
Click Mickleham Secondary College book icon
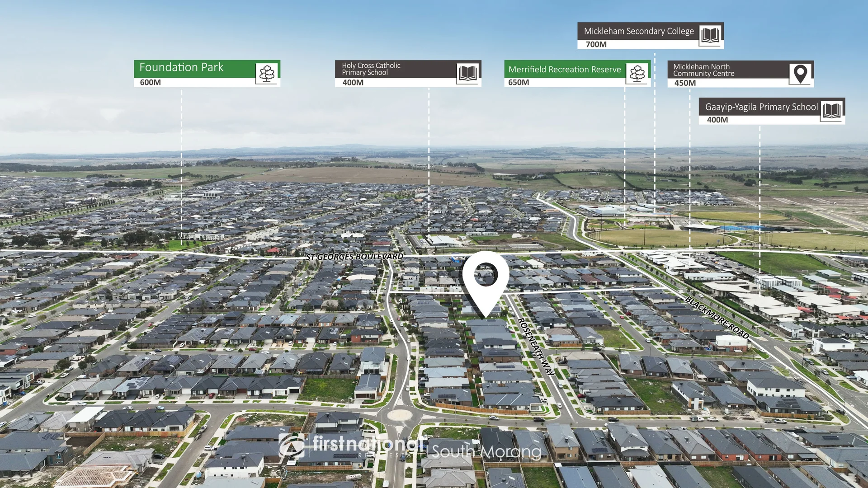pos(710,35)
